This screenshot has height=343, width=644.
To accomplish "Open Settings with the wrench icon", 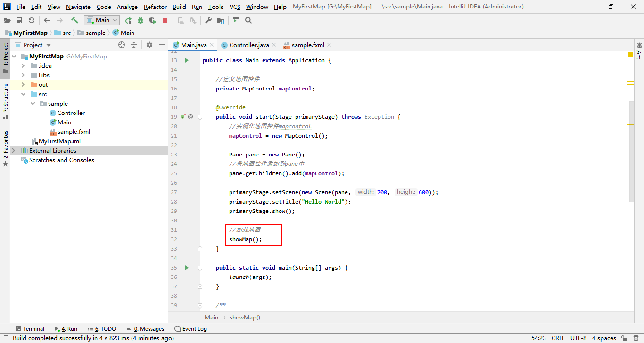I will click(x=208, y=20).
